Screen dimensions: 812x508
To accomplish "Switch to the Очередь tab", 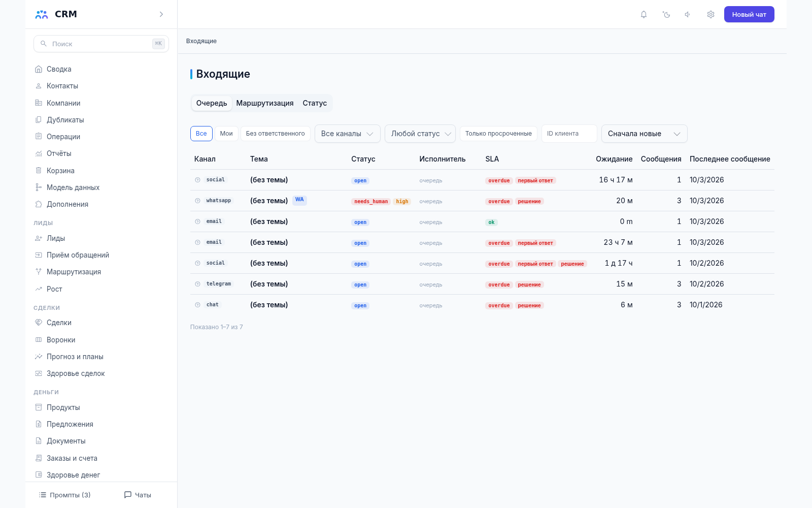I will (212, 103).
